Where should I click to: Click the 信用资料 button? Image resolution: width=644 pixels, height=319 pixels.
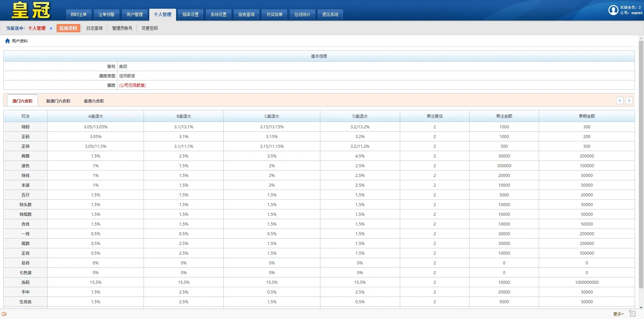68,28
